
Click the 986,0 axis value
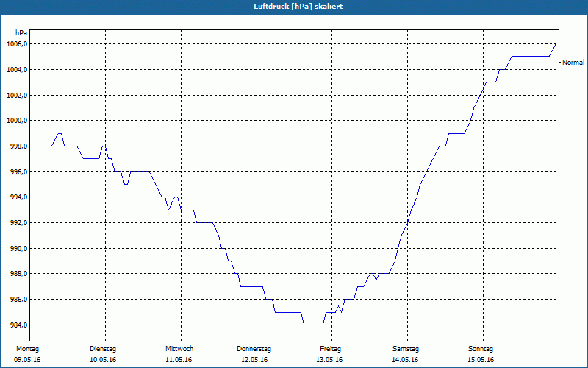coord(18,300)
